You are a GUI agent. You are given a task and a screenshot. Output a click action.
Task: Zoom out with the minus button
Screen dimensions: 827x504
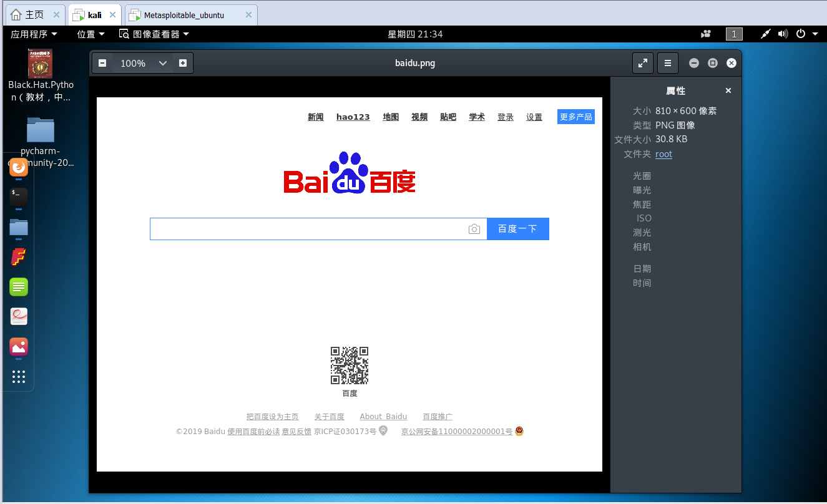(x=102, y=63)
